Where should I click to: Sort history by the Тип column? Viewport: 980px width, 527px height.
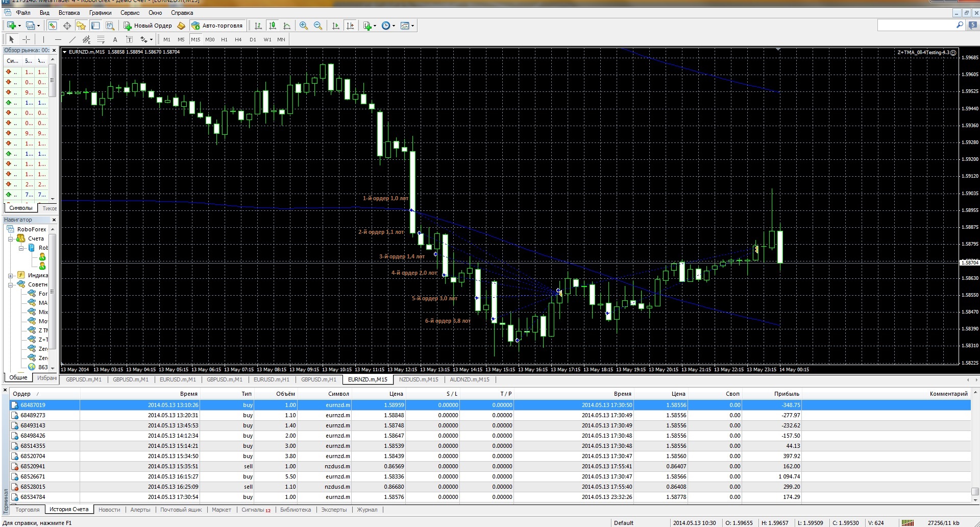pos(227,394)
